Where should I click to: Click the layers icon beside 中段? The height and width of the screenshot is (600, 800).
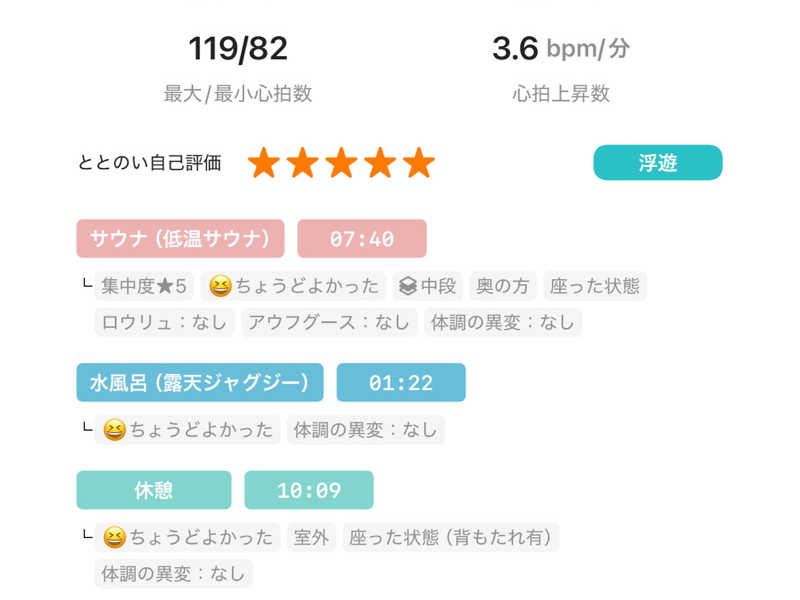(x=406, y=286)
